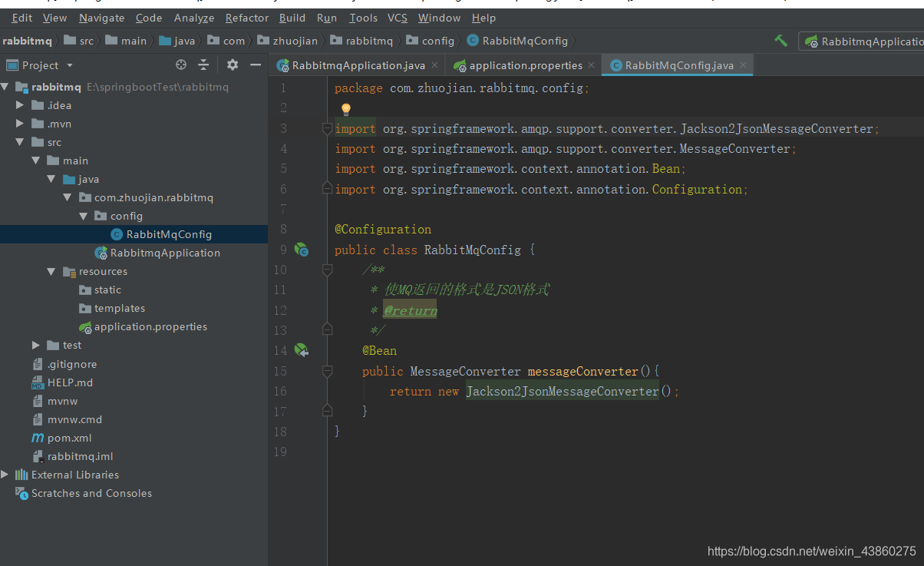Open the View menu
This screenshot has height=566, width=924.
54,18
